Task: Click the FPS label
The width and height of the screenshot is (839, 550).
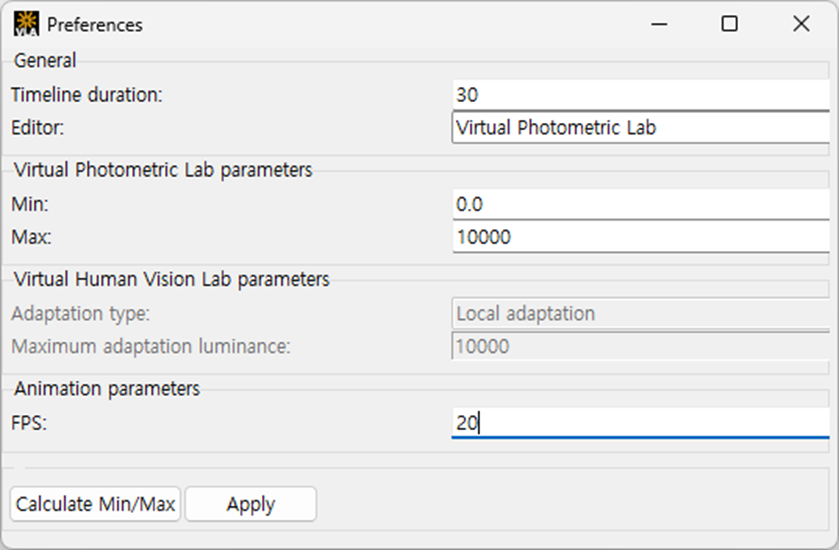Action: click(29, 423)
